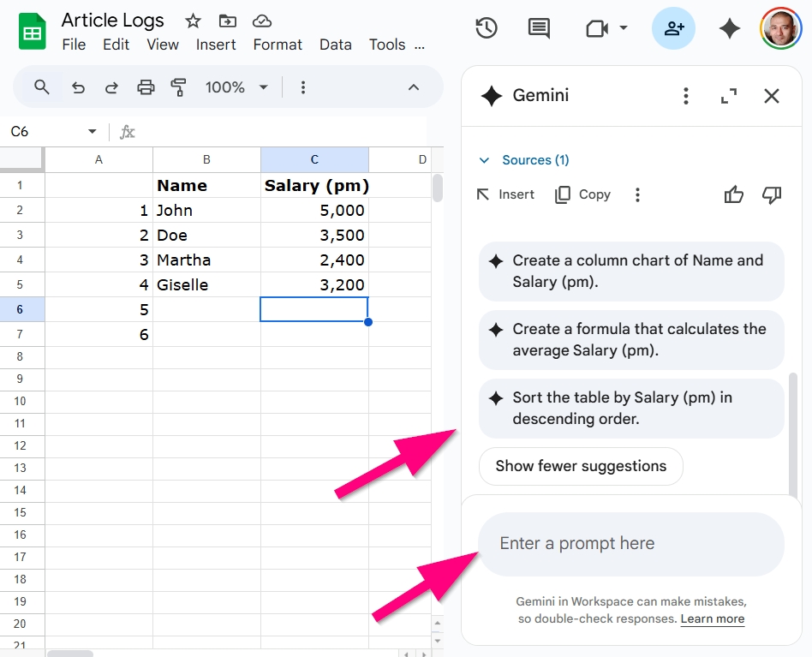
Task: Open the toolbar more options dots
Action: [303, 87]
